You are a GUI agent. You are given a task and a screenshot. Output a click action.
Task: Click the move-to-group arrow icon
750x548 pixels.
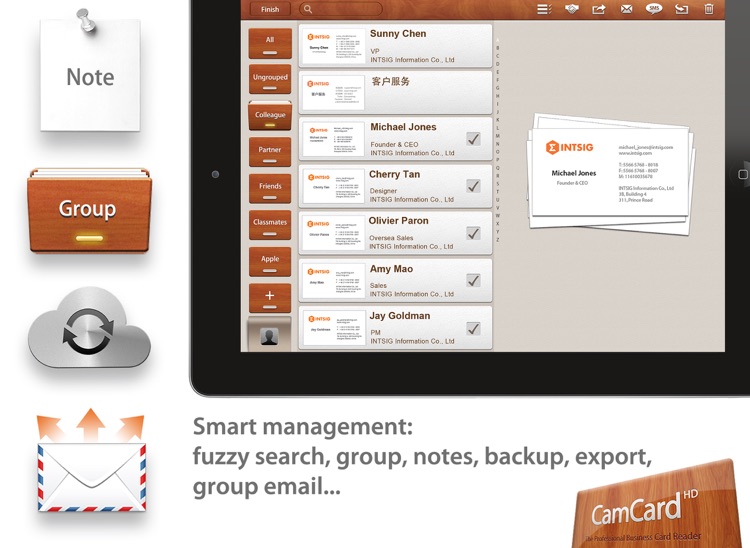point(682,9)
